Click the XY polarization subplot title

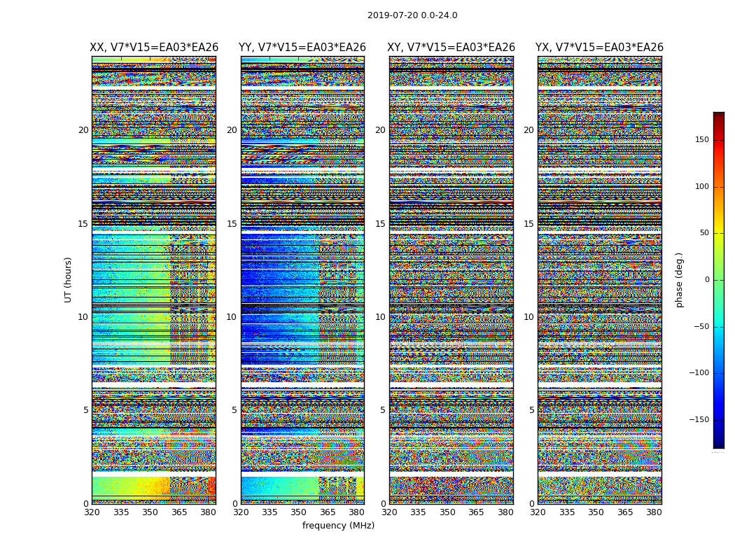point(451,48)
